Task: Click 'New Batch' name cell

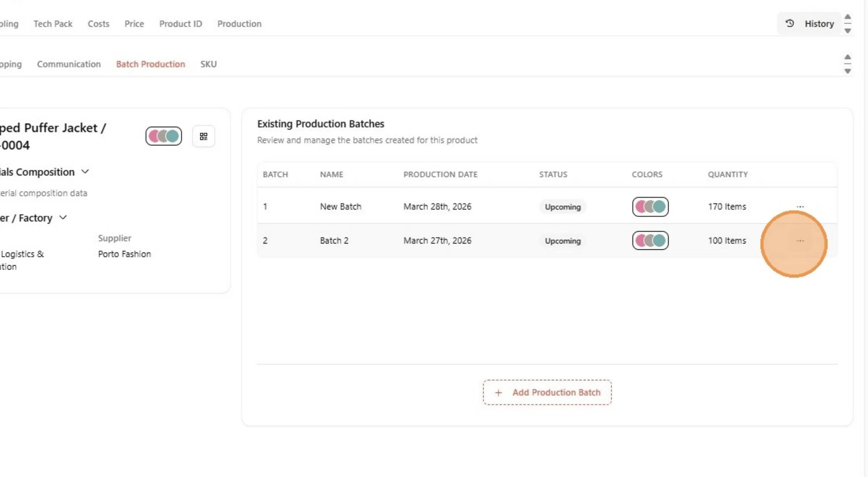Action: (340, 206)
